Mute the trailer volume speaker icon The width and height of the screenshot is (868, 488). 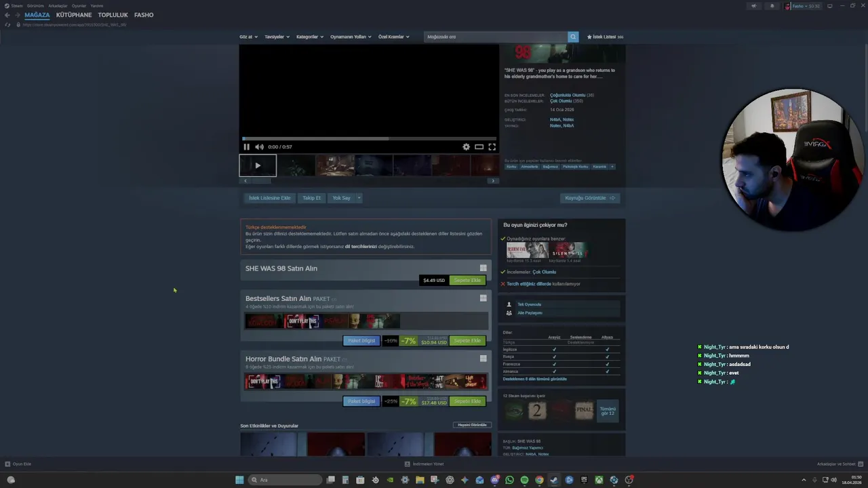click(259, 146)
